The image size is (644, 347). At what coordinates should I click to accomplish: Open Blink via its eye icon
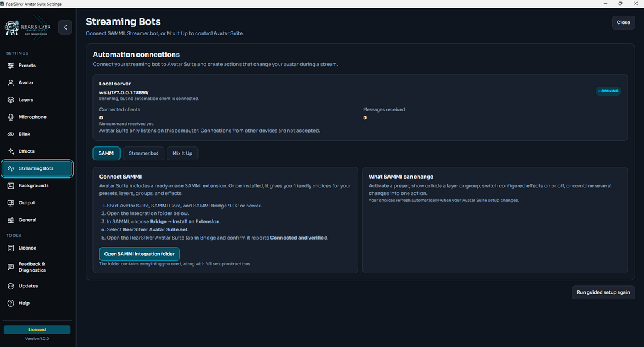(11, 135)
